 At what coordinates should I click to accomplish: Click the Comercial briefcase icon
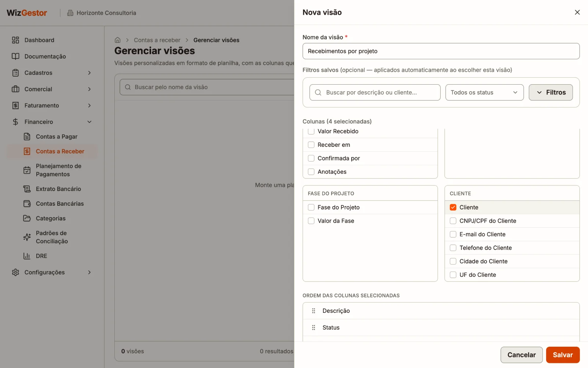click(15, 89)
